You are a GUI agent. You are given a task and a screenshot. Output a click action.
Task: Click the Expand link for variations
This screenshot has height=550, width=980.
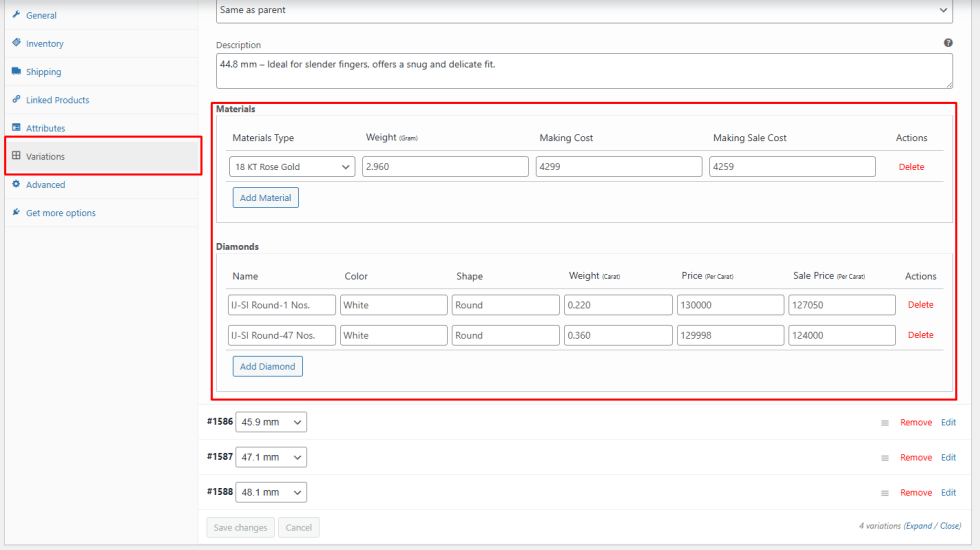pyautogui.click(x=920, y=526)
